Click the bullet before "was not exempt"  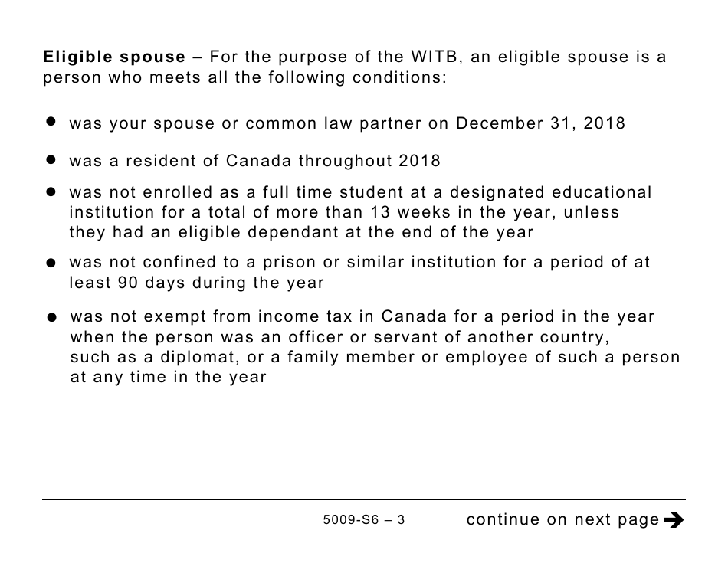pos(51,317)
